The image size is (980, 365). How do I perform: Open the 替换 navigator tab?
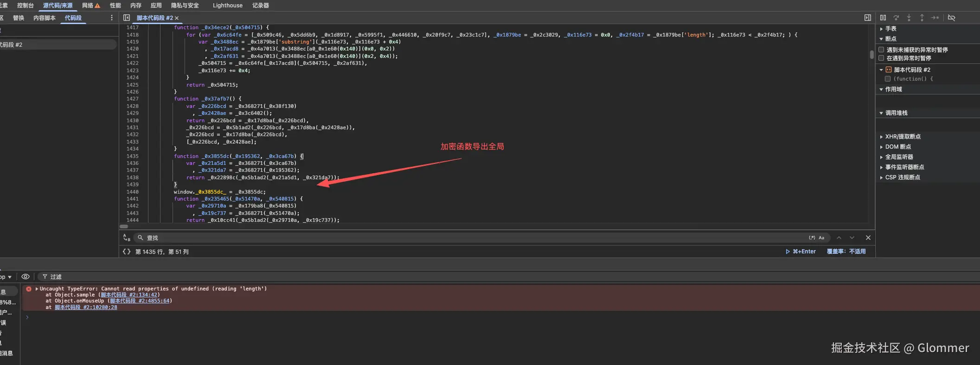click(19, 18)
